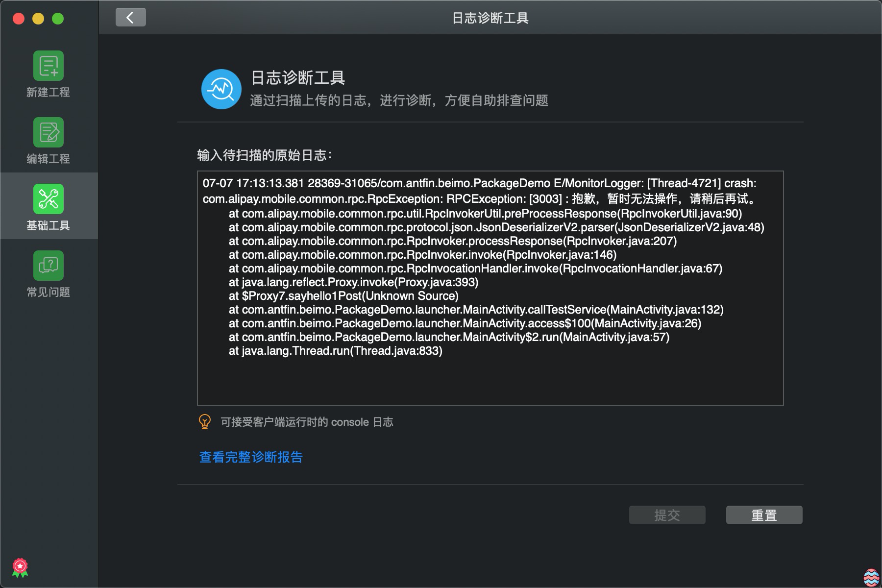Click the back arrow at top left

point(130,16)
